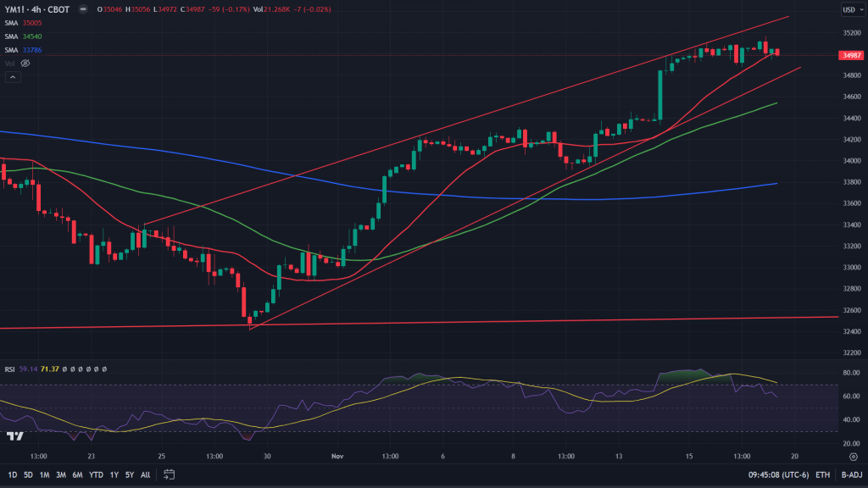The width and height of the screenshot is (868, 488).
Task: Toggle ETH extended trading hours session
Action: tap(823, 474)
